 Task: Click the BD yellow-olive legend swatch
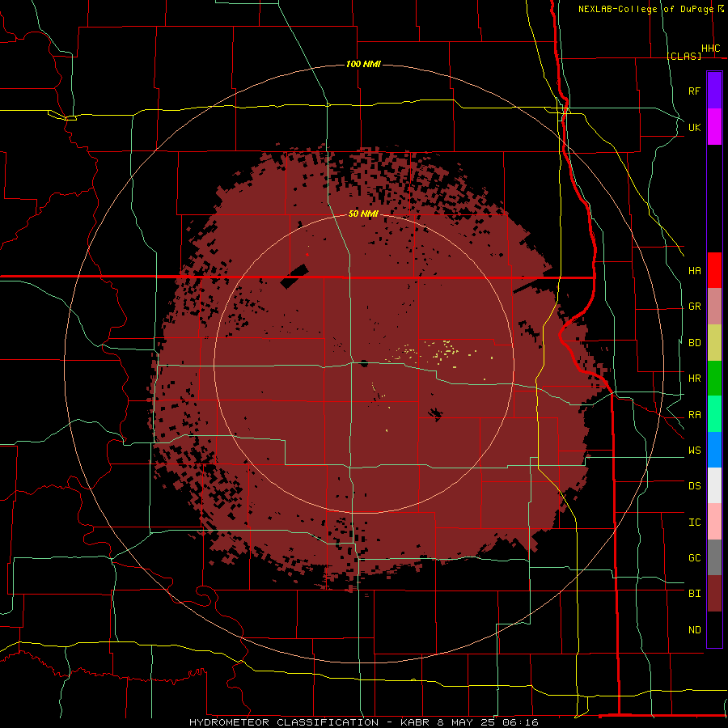coord(714,343)
